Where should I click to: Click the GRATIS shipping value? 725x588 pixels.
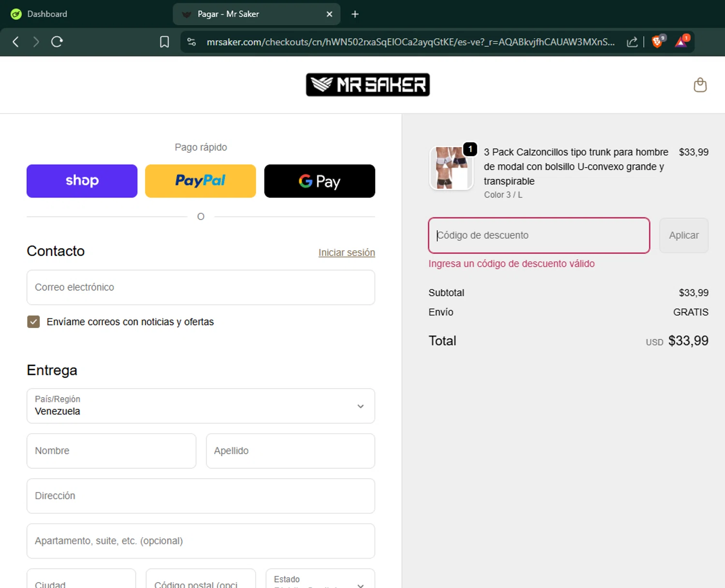tap(691, 312)
